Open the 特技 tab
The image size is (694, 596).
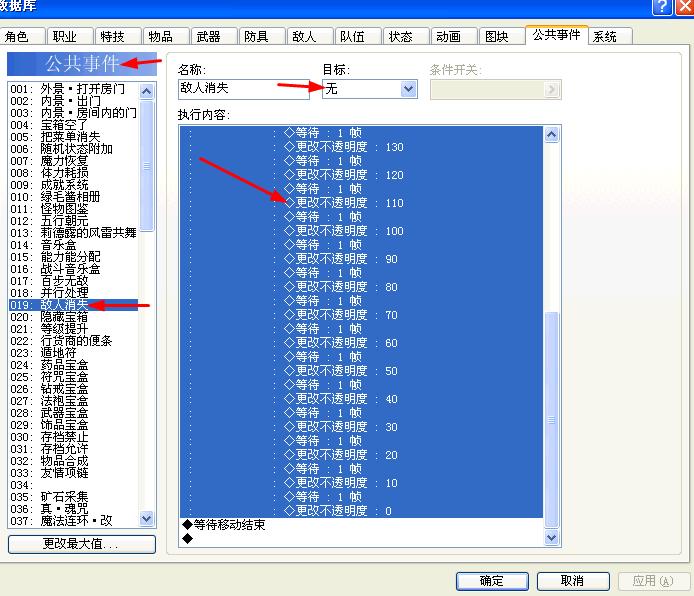(x=118, y=36)
